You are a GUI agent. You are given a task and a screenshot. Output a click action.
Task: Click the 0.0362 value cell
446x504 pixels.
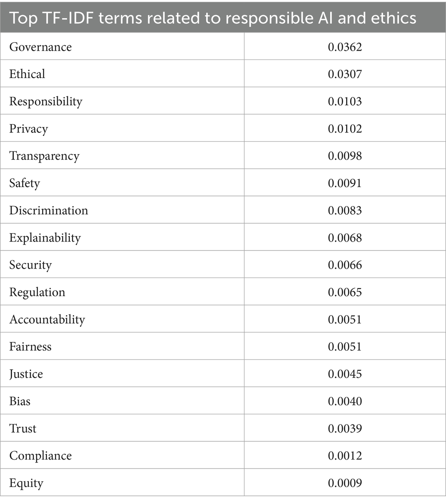[345, 47]
